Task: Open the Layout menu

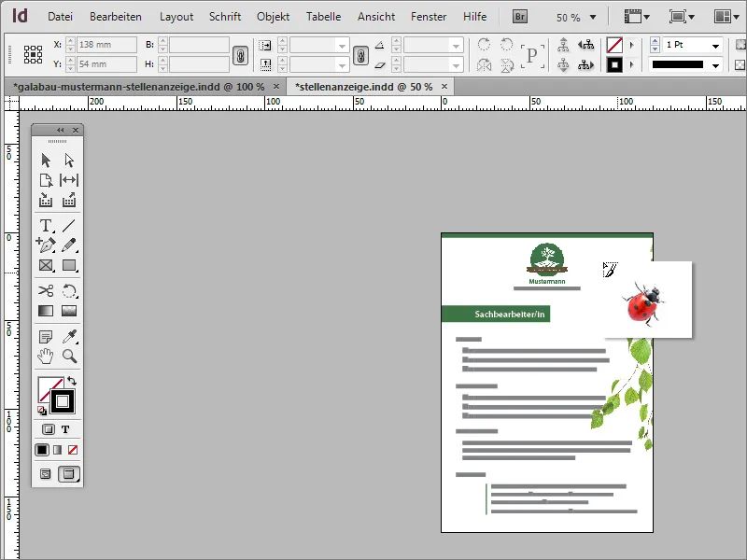Action: point(176,17)
